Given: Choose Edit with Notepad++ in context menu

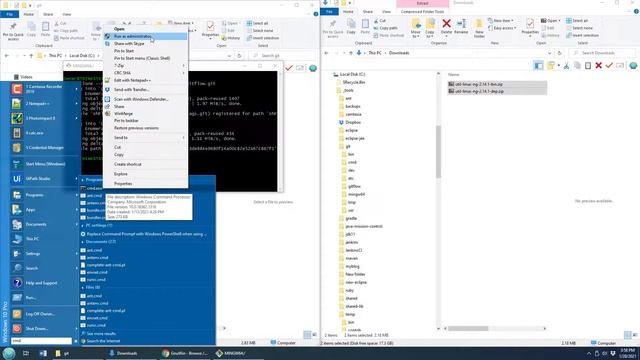Looking at the screenshot, I should click(x=145, y=80).
